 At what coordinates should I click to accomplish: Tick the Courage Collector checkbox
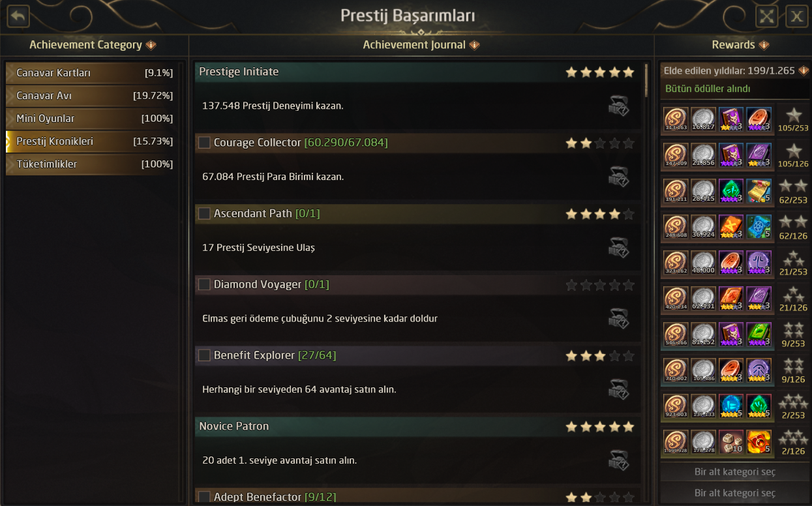pos(204,143)
